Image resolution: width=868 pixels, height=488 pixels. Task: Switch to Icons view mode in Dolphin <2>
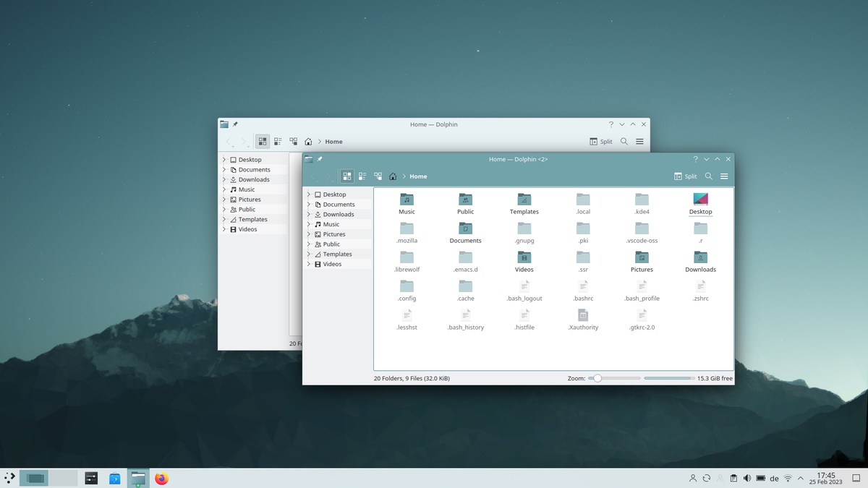tap(347, 176)
